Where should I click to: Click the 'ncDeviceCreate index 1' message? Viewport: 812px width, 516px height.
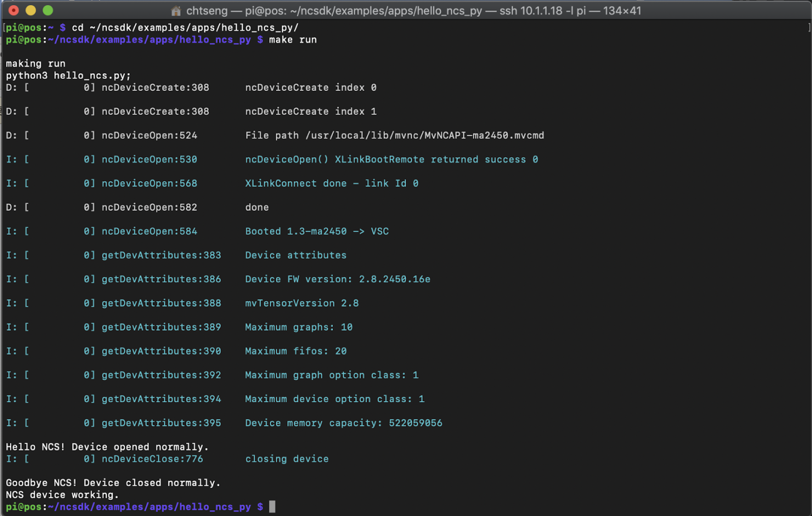coord(311,112)
